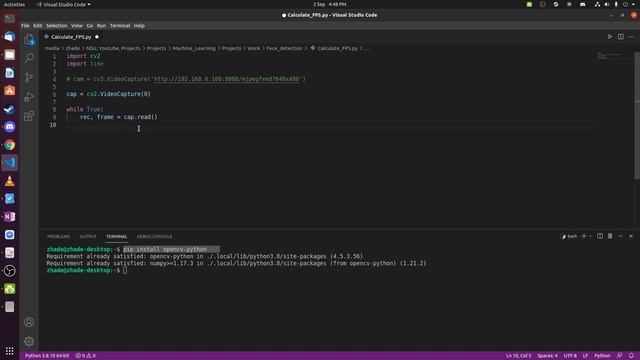Open the clock and calendar in top bar
The image size is (640, 360).
pos(329,4)
